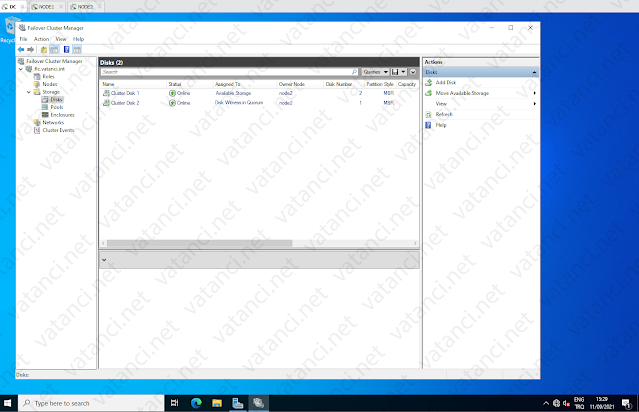Sort disks by Partition Style column header
The image size is (639, 412).
pos(379,84)
